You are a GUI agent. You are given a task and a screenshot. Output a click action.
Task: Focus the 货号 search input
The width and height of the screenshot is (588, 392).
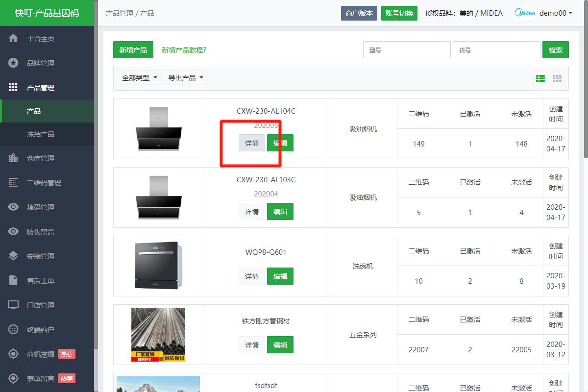coord(496,50)
